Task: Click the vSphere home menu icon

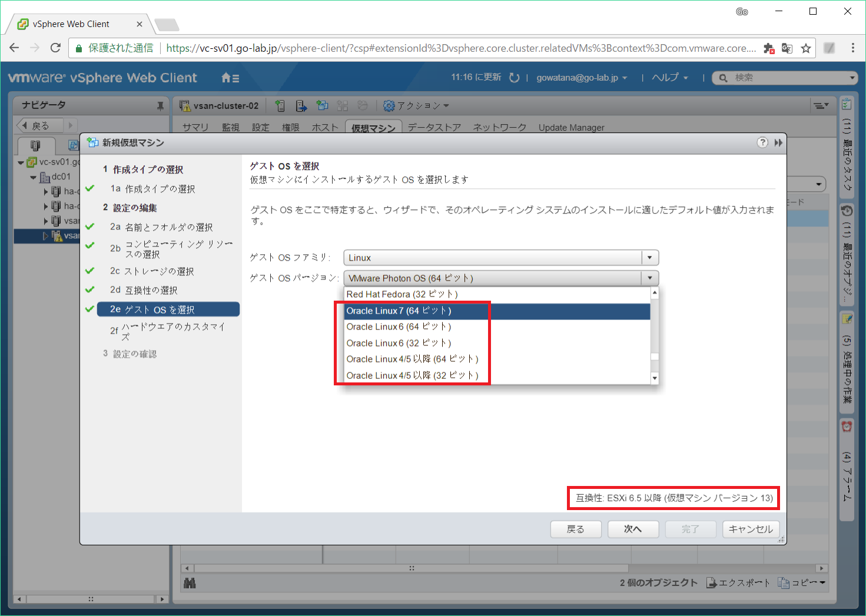Action: (x=230, y=78)
